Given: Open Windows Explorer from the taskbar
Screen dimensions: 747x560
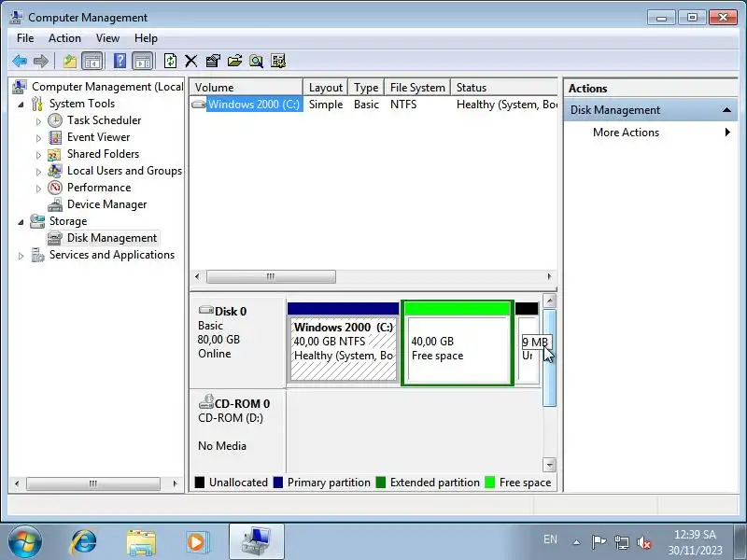Looking at the screenshot, I should (141, 542).
